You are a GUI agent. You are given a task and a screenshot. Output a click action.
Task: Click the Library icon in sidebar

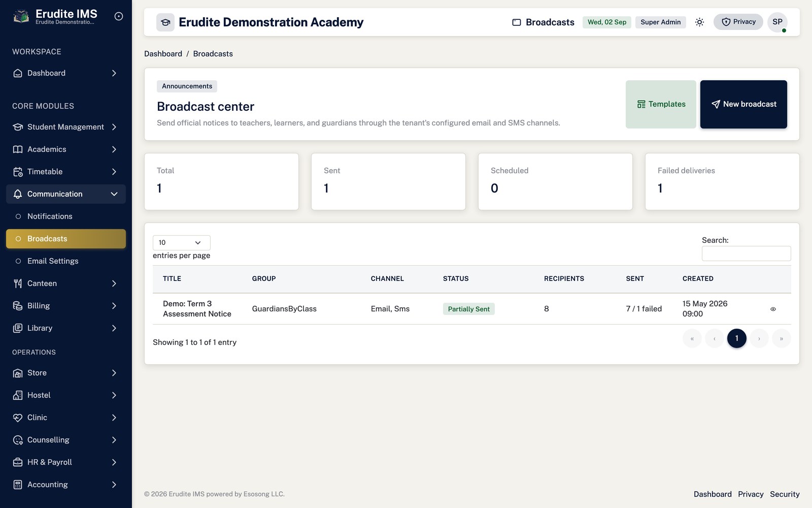click(18, 328)
